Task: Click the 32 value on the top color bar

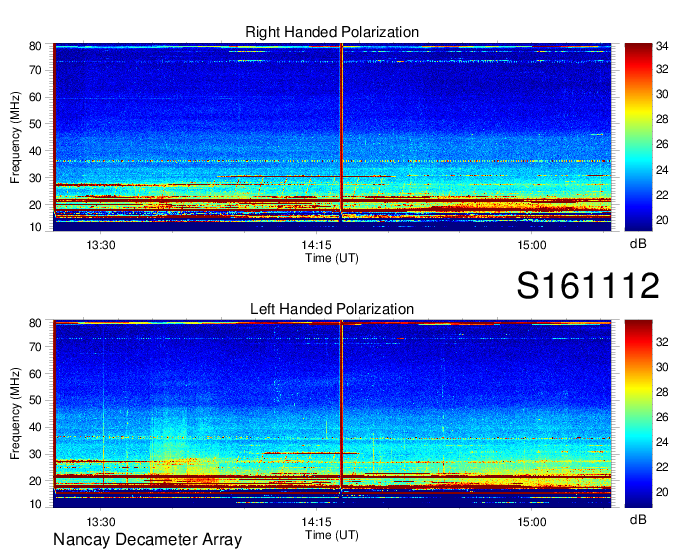Action: (662, 69)
